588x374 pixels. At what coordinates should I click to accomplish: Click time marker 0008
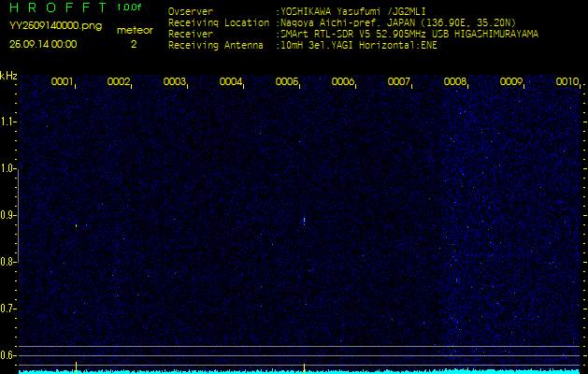pos(455,81)
